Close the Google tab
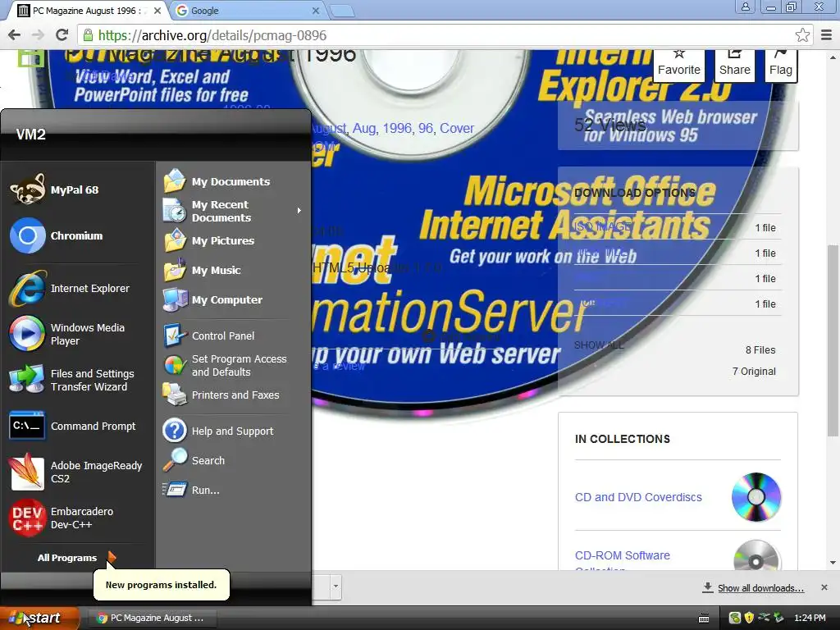The height and width of the screenshot is (630, 840). [316, 11]
